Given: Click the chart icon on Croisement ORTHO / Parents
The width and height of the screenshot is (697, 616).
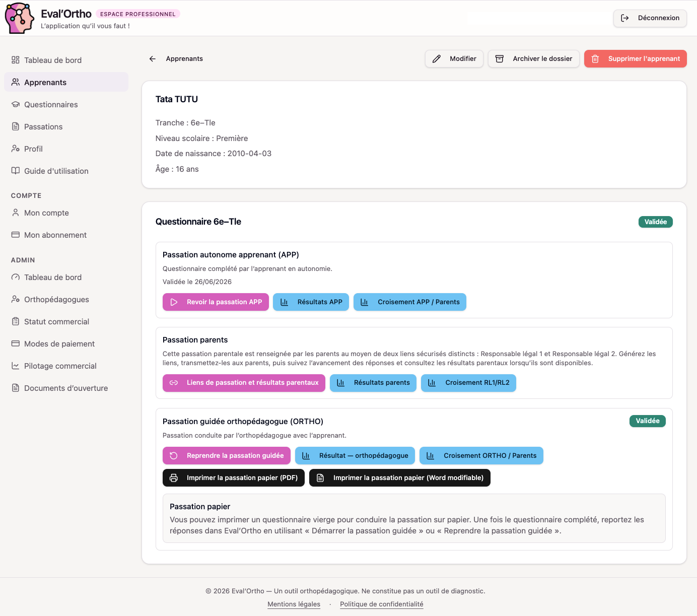Looking at the screenshot, I should tap(431, 456).
